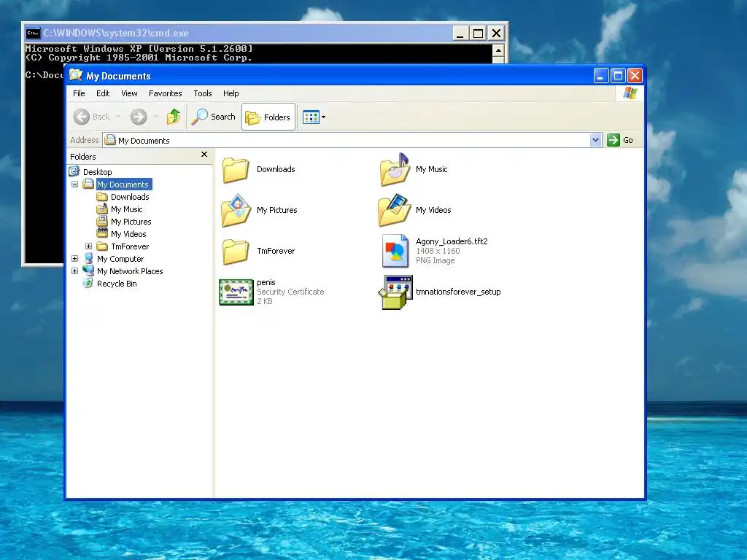Select the tmnationsforever_setup installer icon
Screen dimensions: 747x560
point(395,292)
